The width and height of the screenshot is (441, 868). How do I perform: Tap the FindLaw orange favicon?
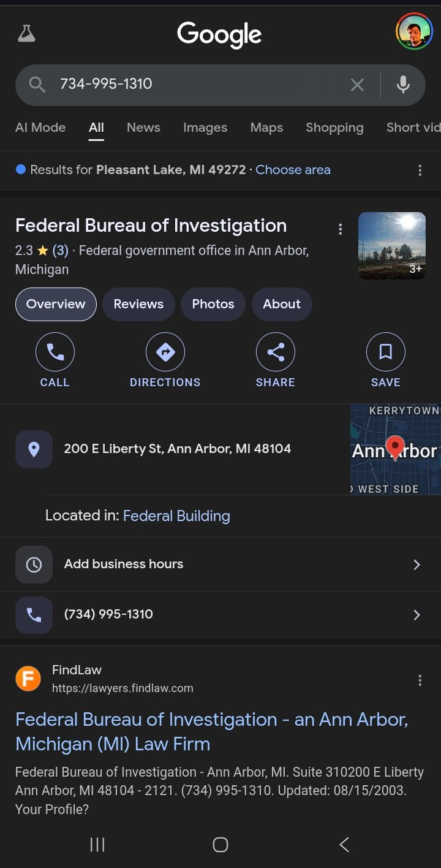tap(28, 679)
